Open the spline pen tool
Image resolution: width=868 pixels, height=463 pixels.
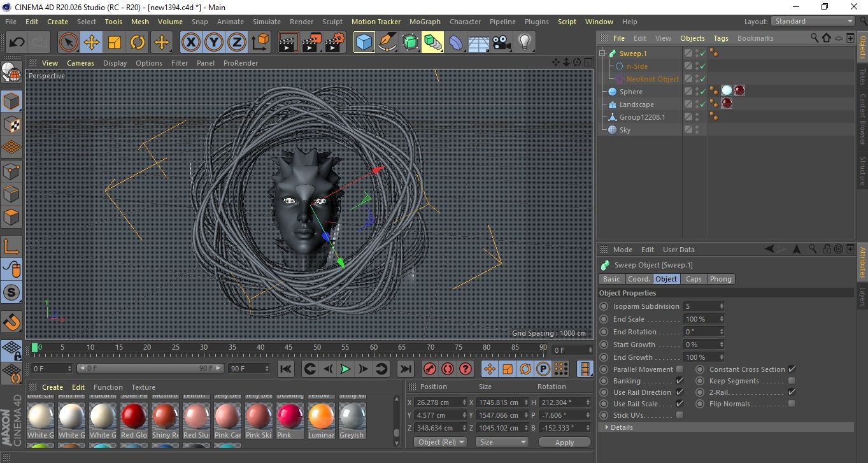[387, 43]
